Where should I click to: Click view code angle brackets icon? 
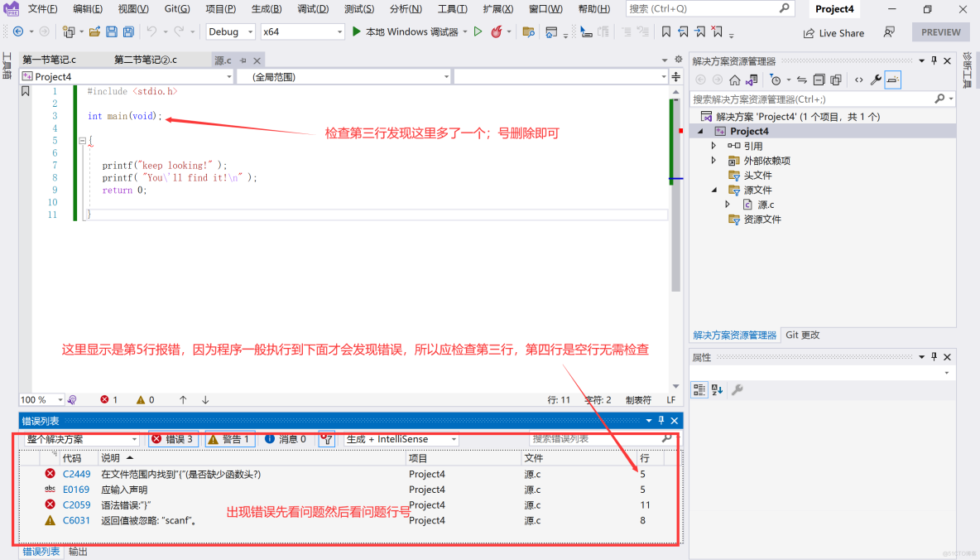coord(859,80)
